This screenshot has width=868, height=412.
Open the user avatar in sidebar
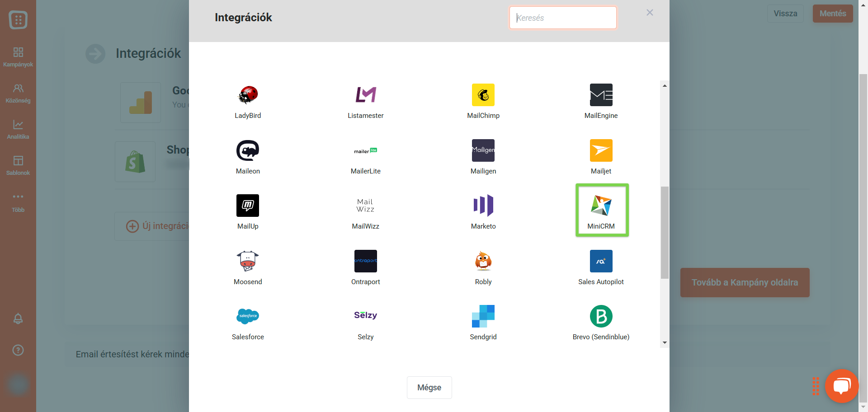point(18,385)
